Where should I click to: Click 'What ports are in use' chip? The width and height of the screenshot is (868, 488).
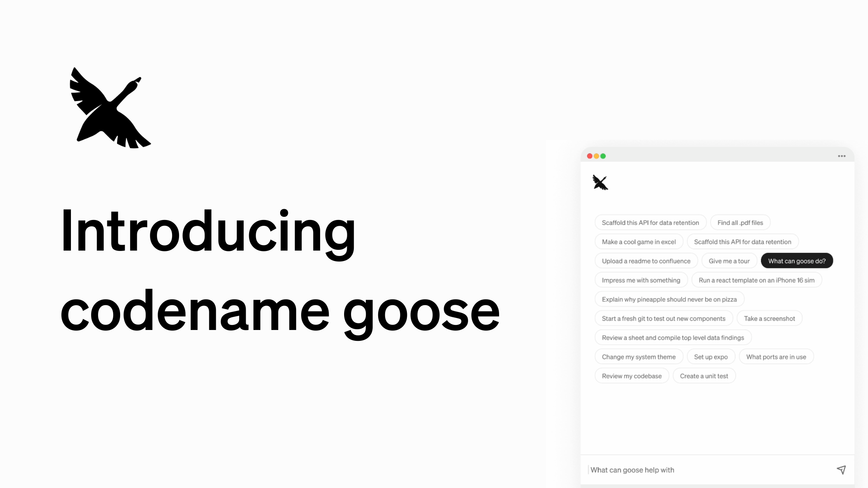pos(776,356)
